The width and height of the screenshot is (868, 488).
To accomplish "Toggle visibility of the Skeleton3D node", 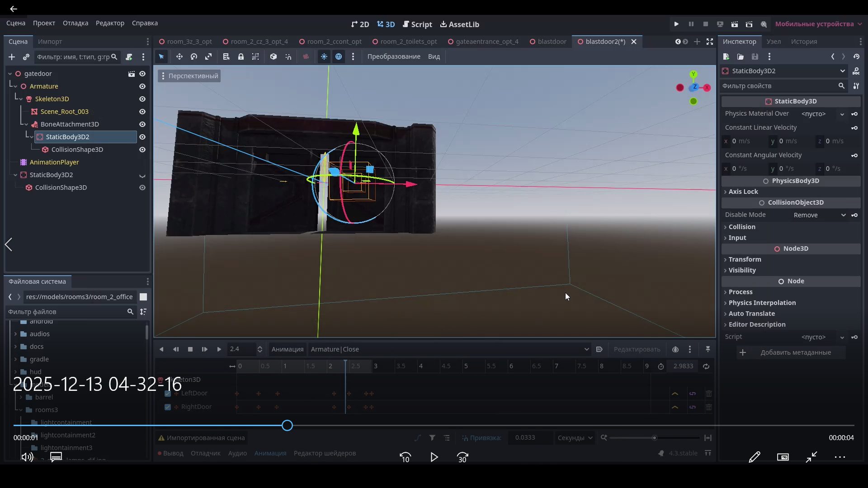I will pyautogui.click(x=142, y=99).
